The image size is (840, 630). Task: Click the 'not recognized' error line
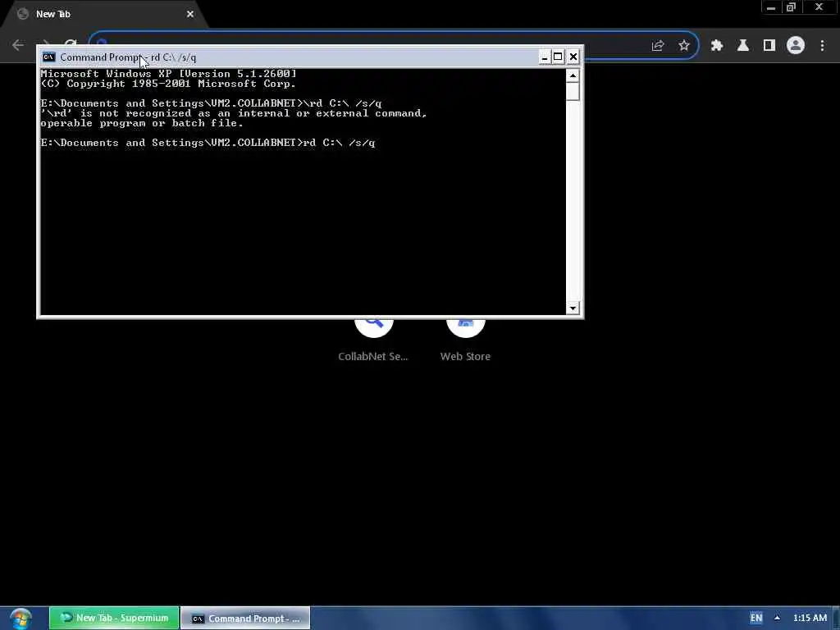(x=234, y=113)
